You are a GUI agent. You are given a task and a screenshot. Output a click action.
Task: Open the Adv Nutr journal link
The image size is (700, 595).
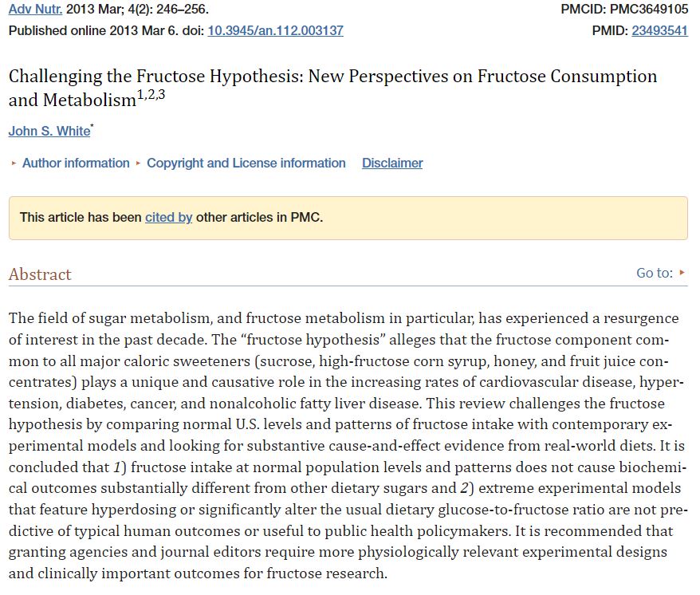(35, 9)
